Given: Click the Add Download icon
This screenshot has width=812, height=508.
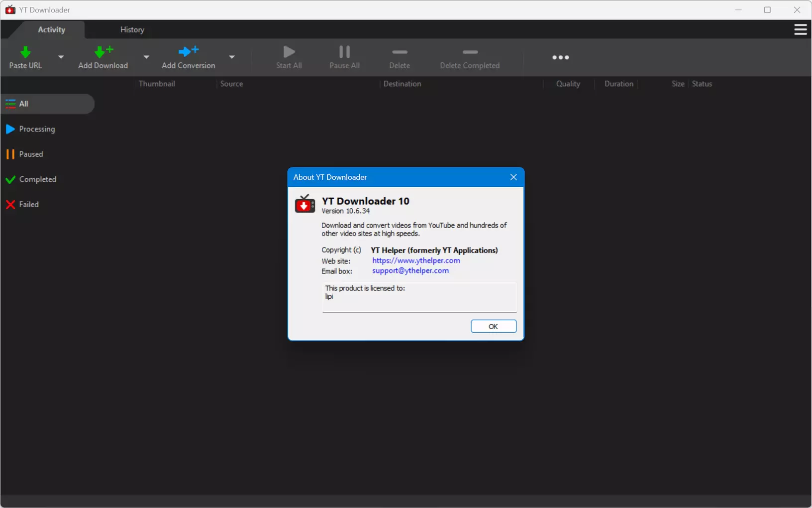Looking at the screenshot, I should click(x=103, y=51).
